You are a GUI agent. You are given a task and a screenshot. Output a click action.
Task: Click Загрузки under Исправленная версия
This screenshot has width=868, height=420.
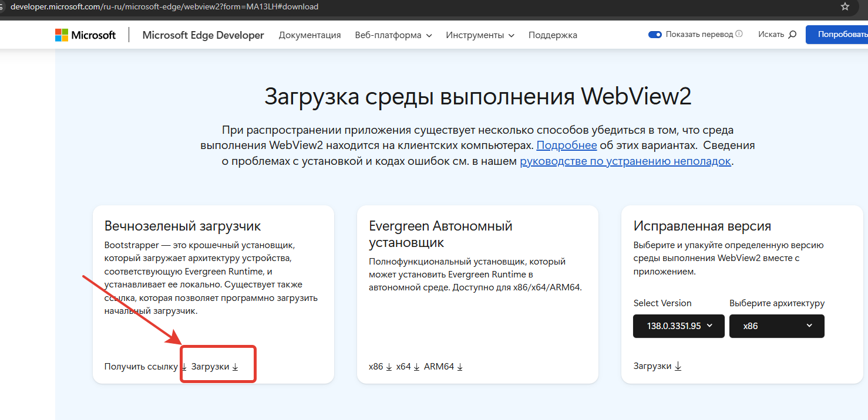point(658,366)
